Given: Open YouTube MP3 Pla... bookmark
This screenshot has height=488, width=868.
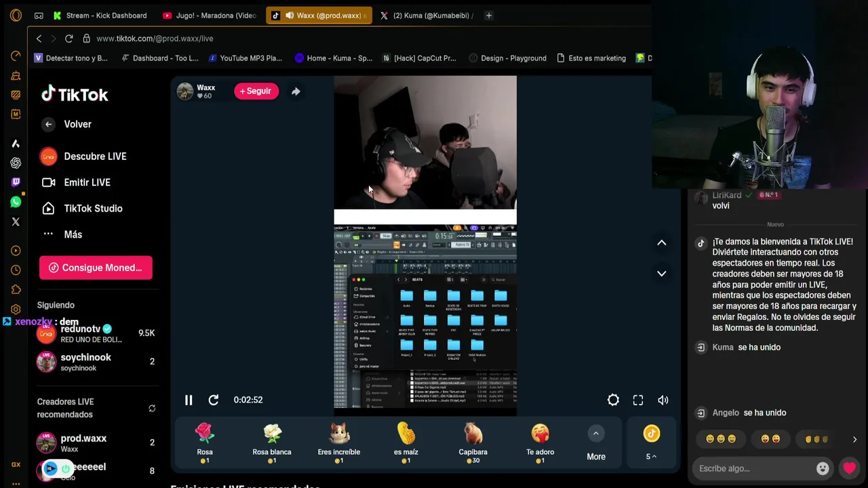Looking at the screenshot, I should point(245,58).
